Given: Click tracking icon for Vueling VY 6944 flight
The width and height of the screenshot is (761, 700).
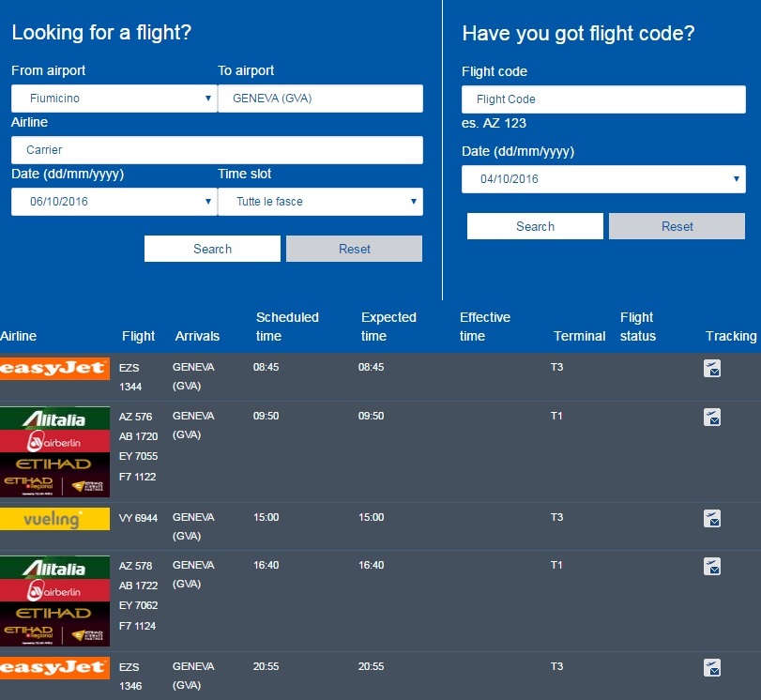Looking at the screenshot, I should coord(712,518).
